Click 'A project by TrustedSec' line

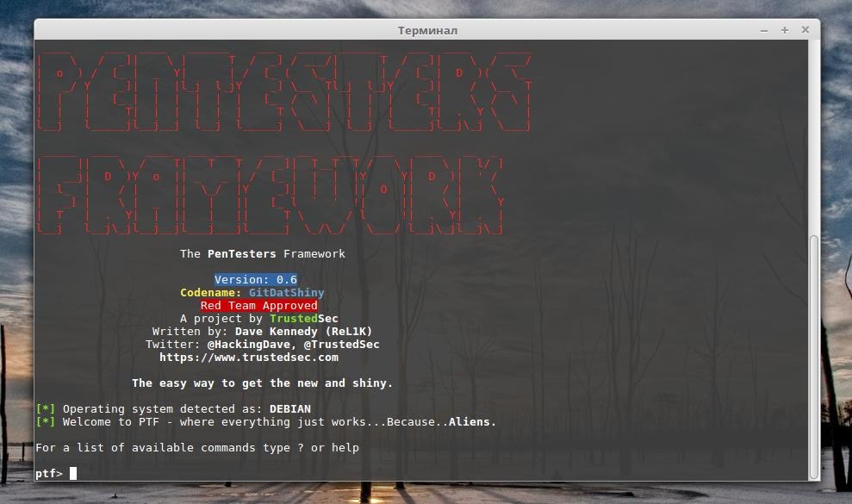click(x=258, y=319)
